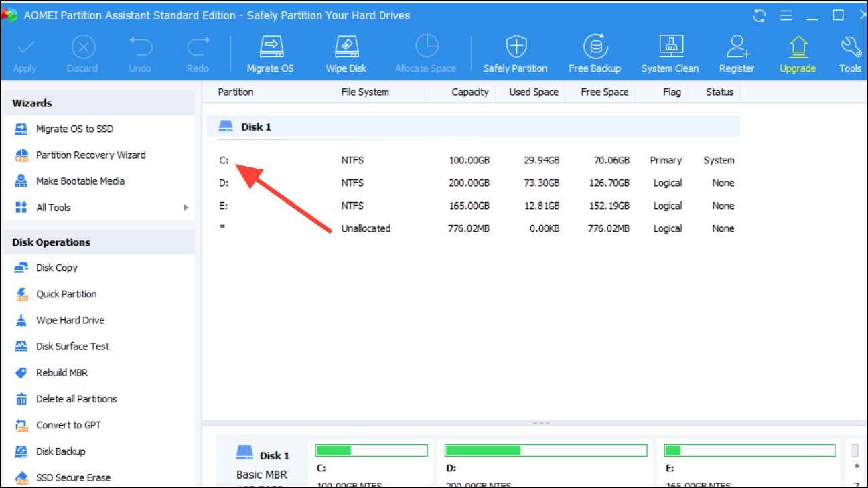Image resolution: width=868 pixels, height=488 pixels.
Task: Open Migrate OS from toolbar
Action: [270, 55]
